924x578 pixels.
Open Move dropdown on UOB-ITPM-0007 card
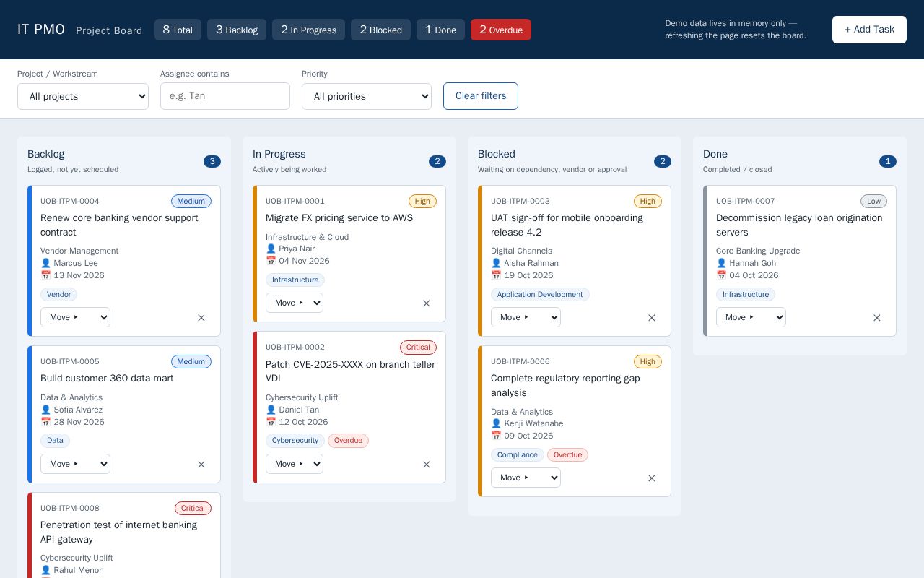pos(751,317)
